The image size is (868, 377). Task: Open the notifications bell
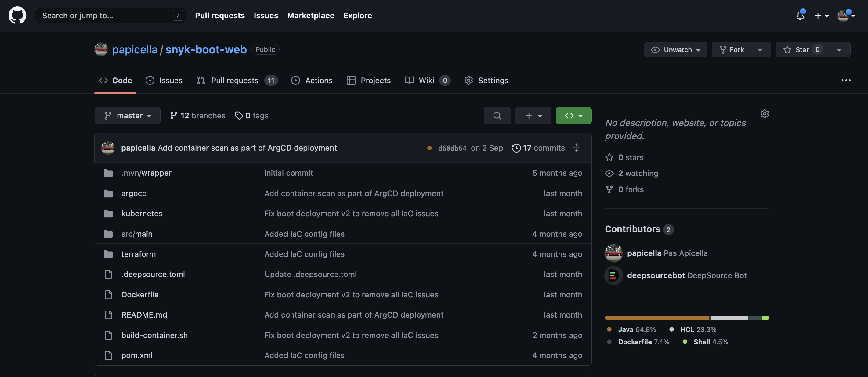[x=800, y=16]
